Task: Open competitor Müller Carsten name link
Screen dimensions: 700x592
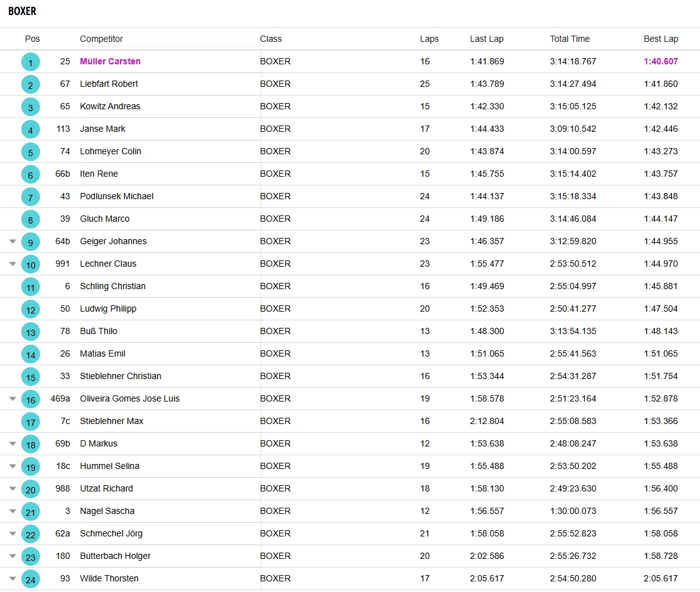Action: 110,61
